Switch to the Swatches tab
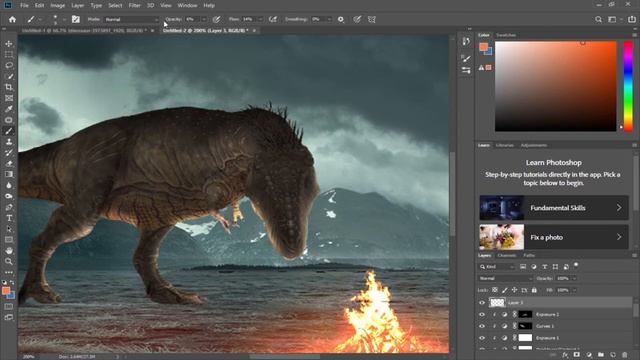Viewport: 640px width, 360px height. click(x=506, y=35)
